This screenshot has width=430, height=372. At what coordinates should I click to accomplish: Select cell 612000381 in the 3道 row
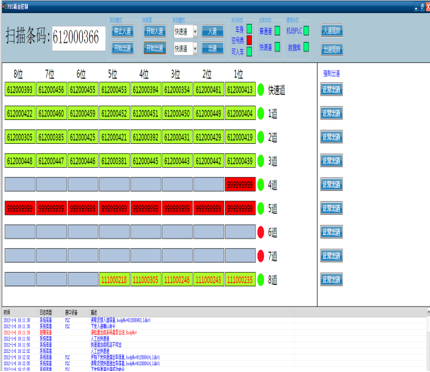pos(114,161)
